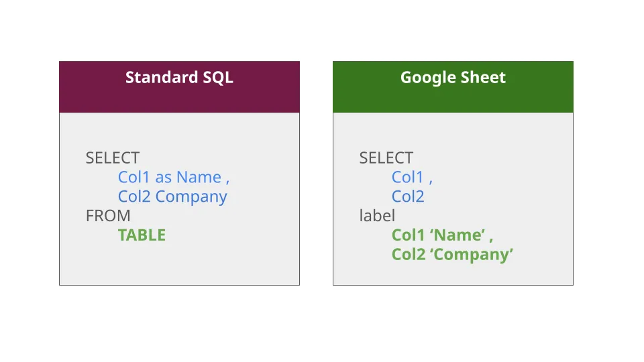
Task: Click the word Standard in the maroon header
Action: (158, 78)
